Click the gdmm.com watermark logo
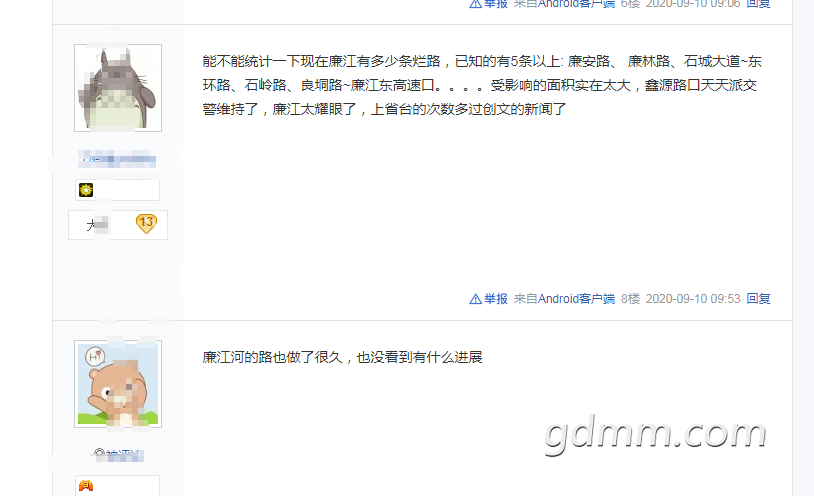The image size is (814, 496). click(x=656, y=435)
